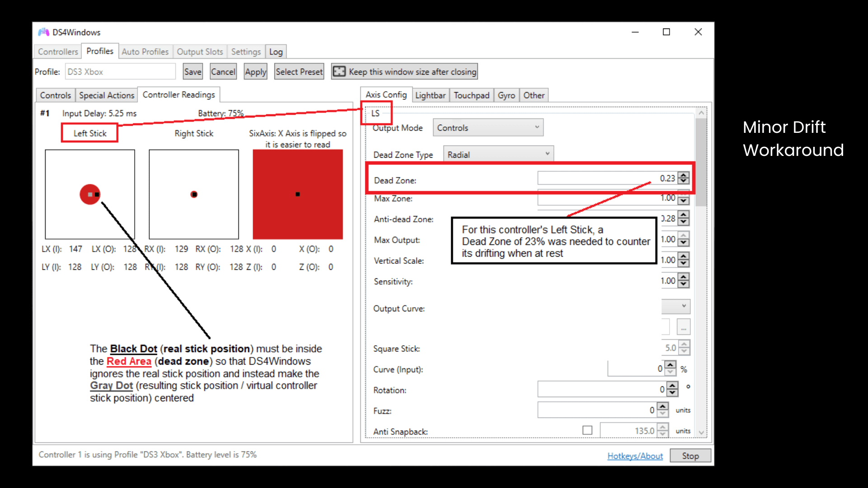Image resolution: width=868 pixels, height=488 pixels.
Task: Click the Max Zone value field
Action: click(608, 198)
